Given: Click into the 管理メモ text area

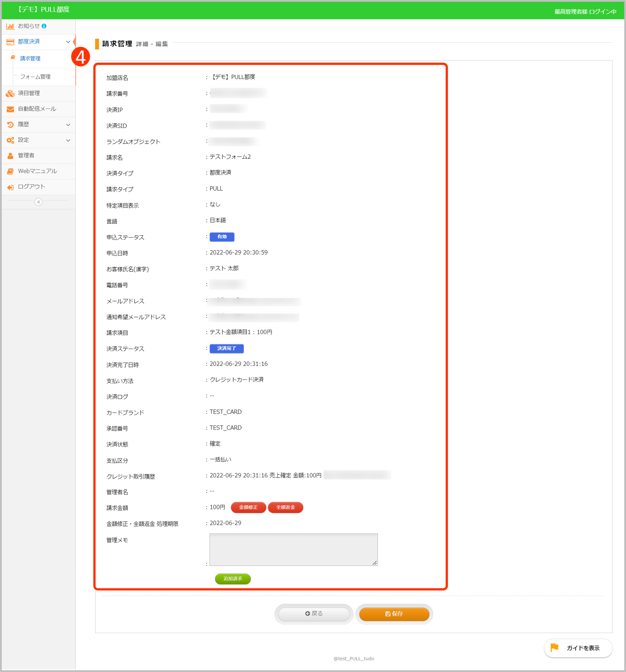Looking at the screenshot, I should (x=293, y=549).
